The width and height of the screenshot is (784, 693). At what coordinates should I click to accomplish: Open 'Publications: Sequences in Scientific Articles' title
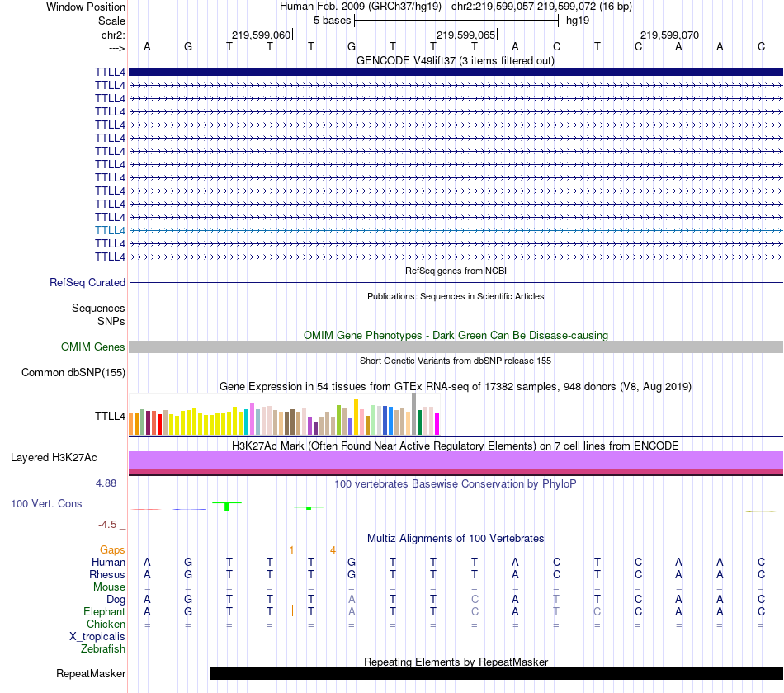tap(456, 296)
